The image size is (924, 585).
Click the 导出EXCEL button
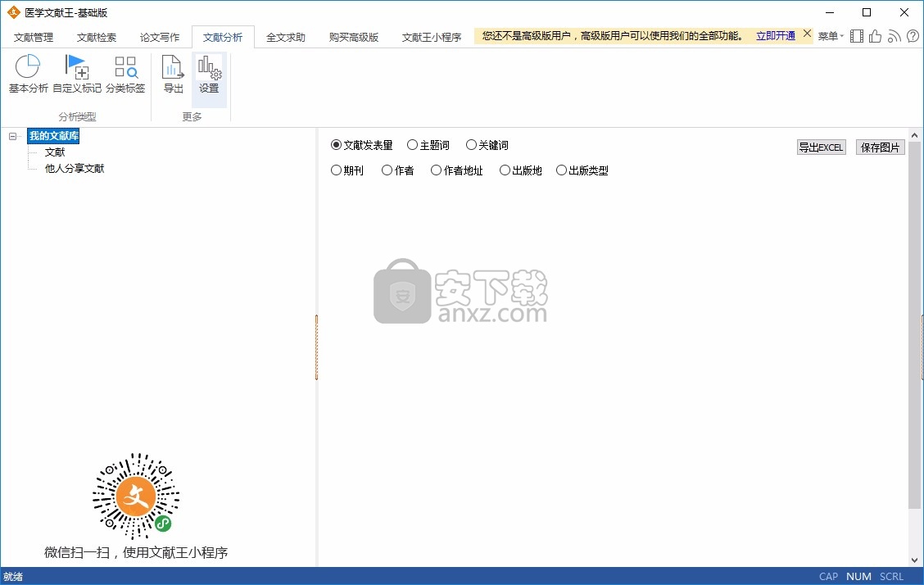click(822, 147)
